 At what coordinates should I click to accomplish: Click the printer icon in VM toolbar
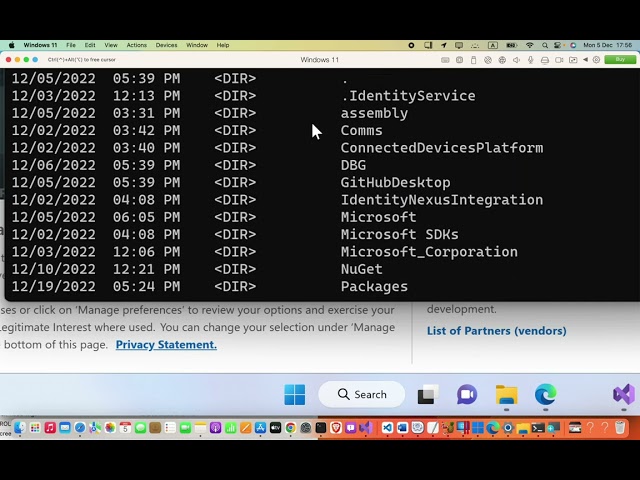tap(545, 60)
